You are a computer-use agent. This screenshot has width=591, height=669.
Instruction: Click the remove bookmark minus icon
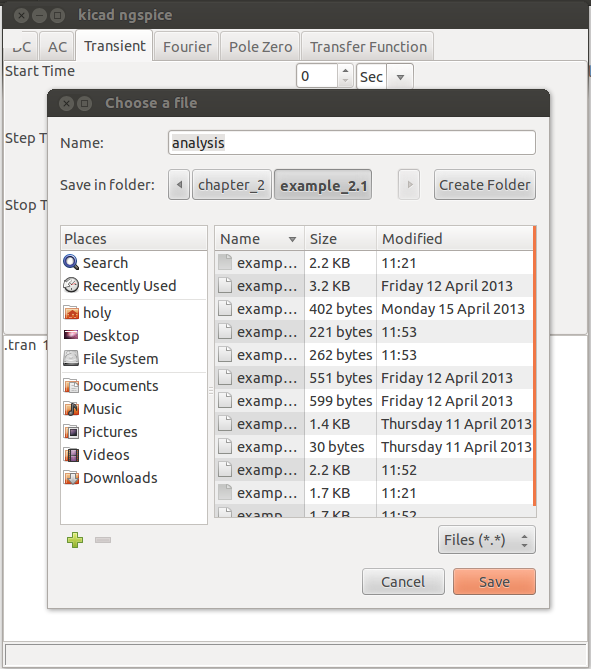(103, 540)
